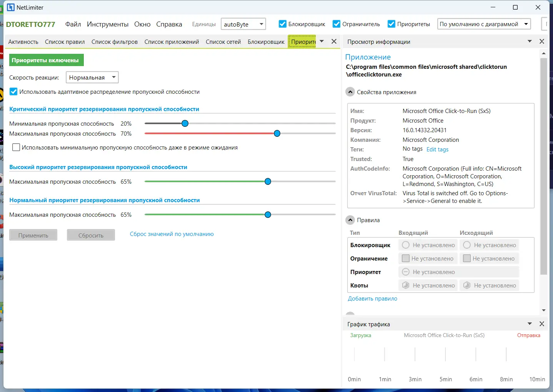Viewport: 553px width, 392px height.
Task: Open the Скорость реакции dropdown
Action: tap(92, 78)
